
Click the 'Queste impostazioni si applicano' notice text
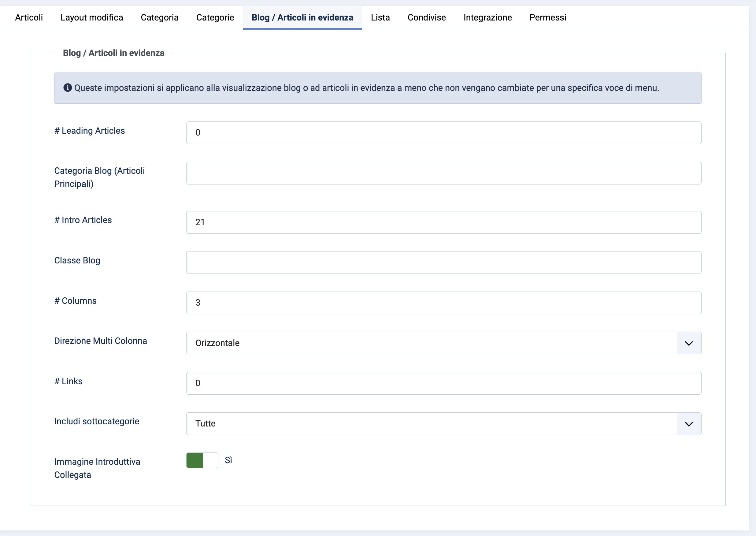(x=366, y=88)
